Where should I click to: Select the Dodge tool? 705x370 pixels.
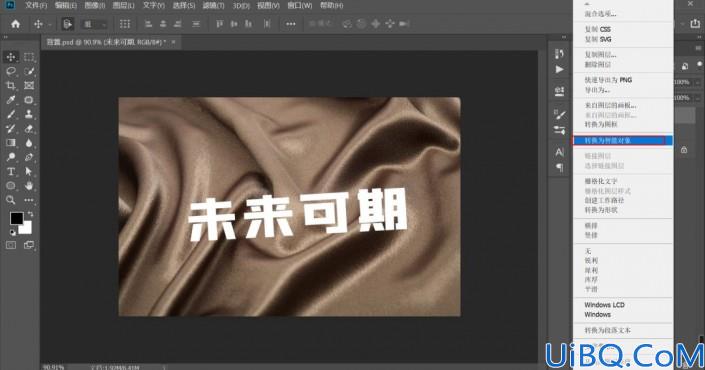click(11, 157)
